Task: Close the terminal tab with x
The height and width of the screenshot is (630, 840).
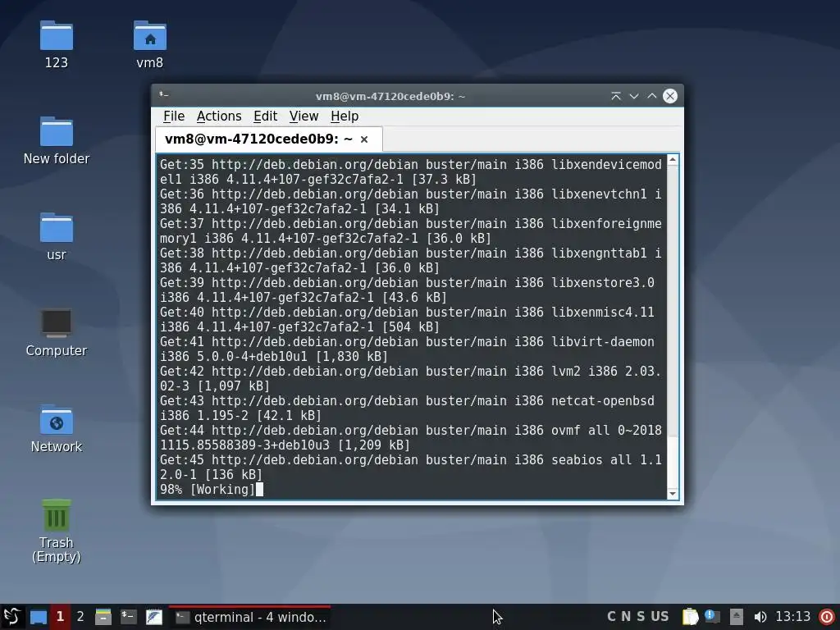Action: pos(364,139)
